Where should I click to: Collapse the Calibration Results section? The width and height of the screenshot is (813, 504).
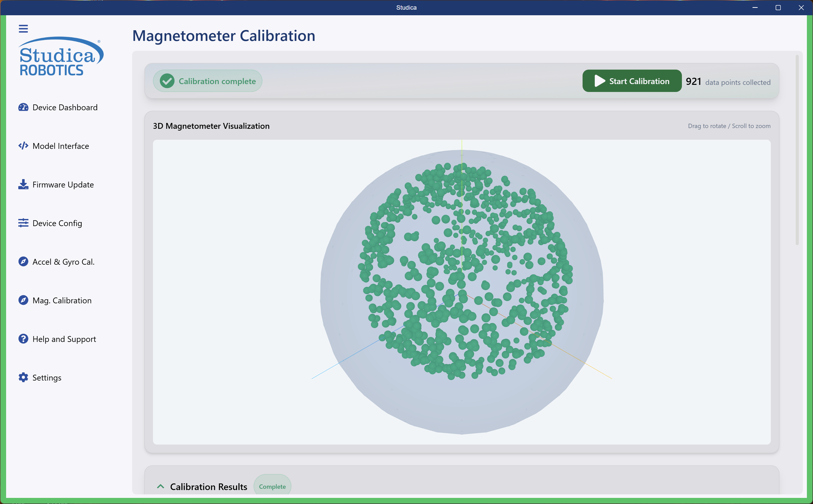point(161,486)
